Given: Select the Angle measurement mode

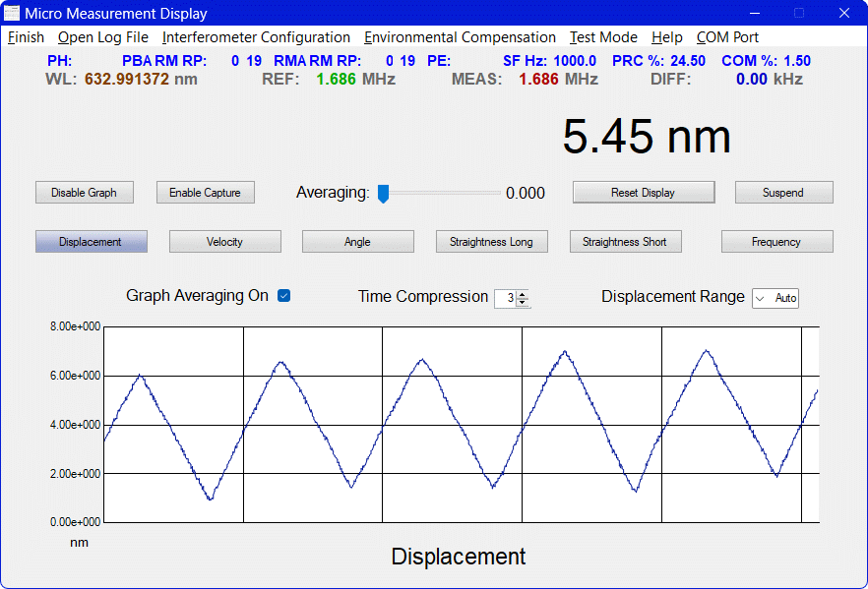Looking at the screenshot, I should 357,242.
